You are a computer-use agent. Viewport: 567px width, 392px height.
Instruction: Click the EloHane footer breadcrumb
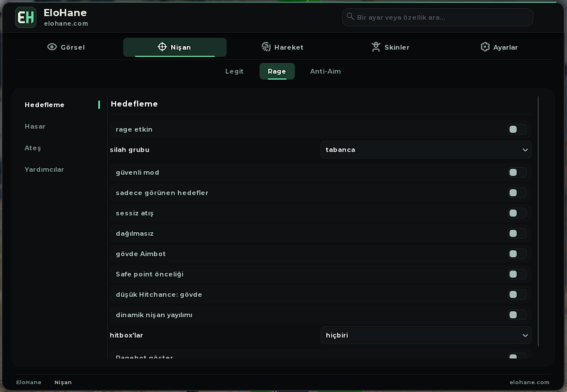click(29, 382)
